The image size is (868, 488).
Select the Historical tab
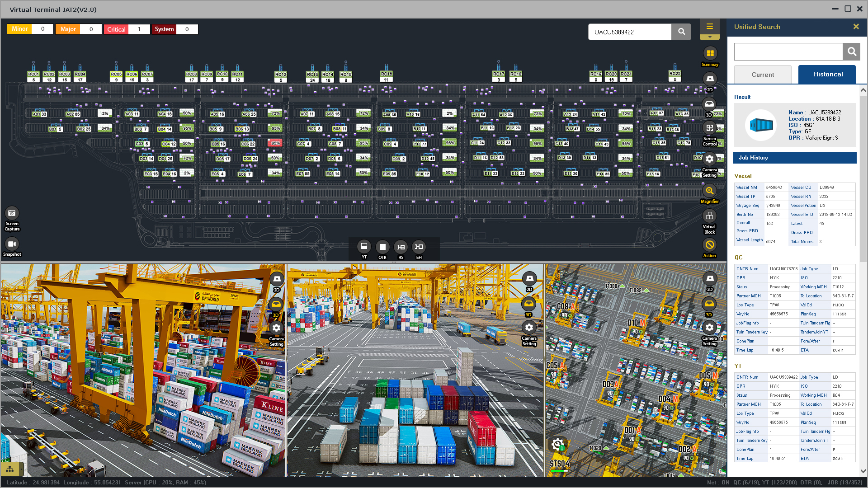tap(827, 75)
